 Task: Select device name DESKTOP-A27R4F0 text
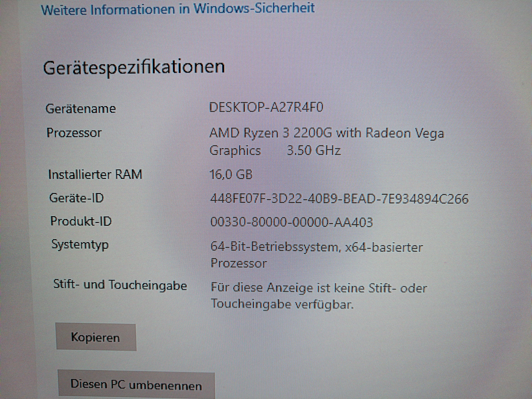click(x=266, y=107)
